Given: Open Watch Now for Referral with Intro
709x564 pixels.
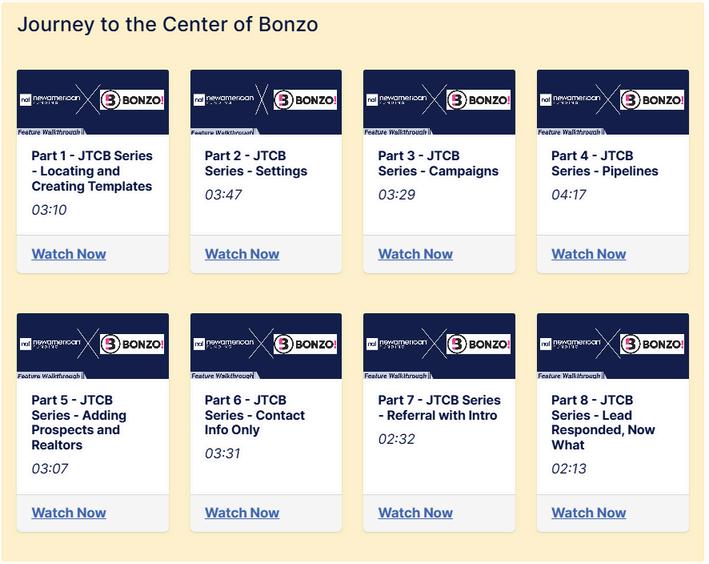Looking at the screenshot, I should click(415, 513).
